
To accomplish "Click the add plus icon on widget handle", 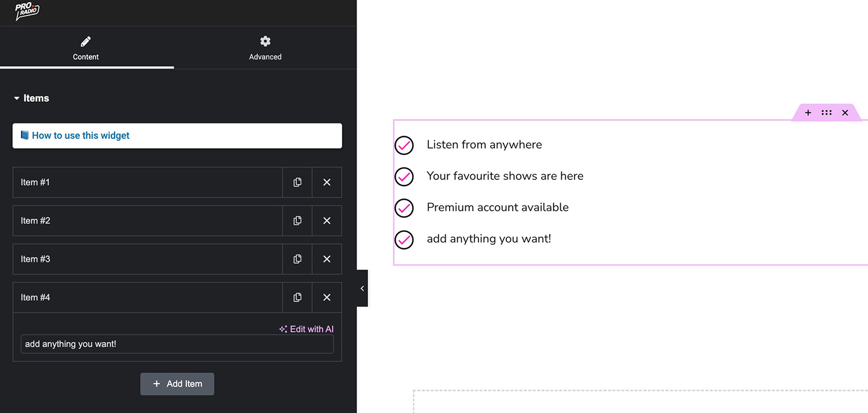I will pos(808,113).
